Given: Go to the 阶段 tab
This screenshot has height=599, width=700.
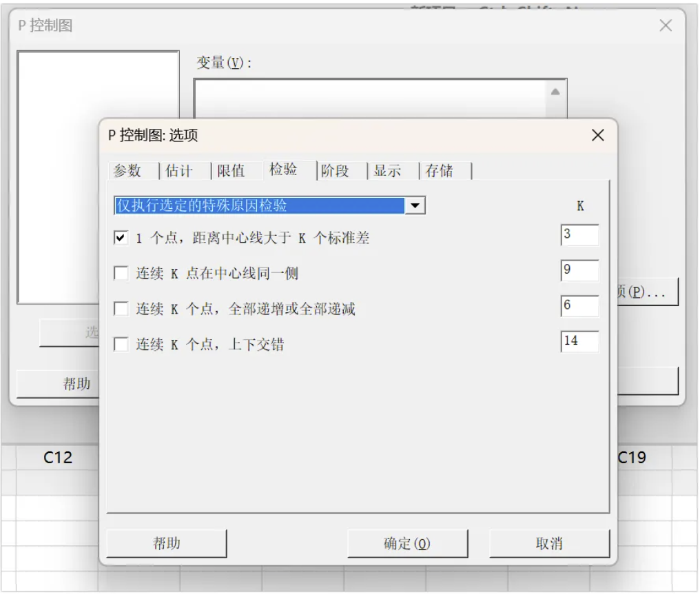Looking at the screenshot, I should [x=336, y=171].
